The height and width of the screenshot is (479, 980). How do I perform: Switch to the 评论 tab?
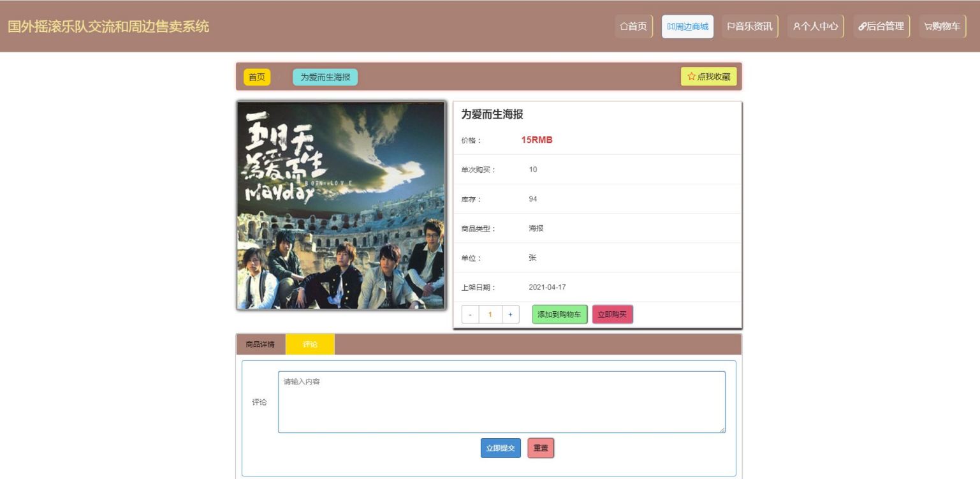pos(310,344)
